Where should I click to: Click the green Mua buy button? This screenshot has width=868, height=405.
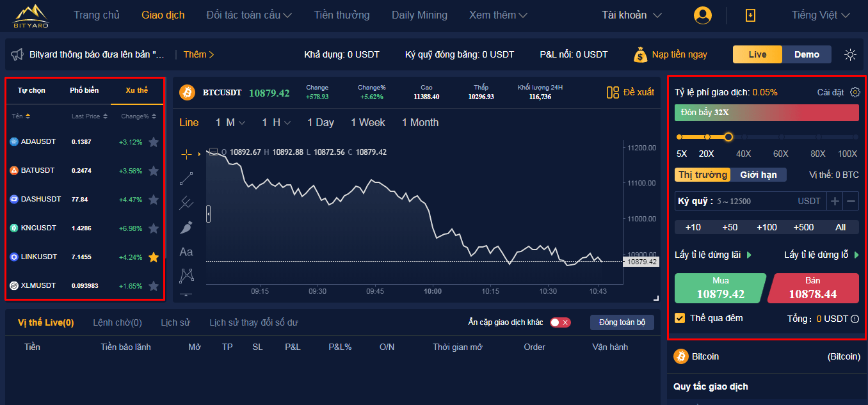[x=719, y=288]
